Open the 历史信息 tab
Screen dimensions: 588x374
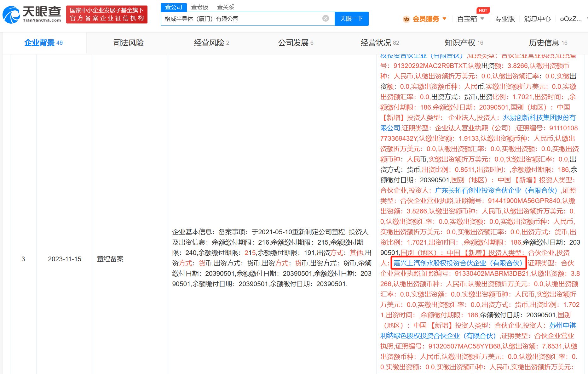pos(548,43)
